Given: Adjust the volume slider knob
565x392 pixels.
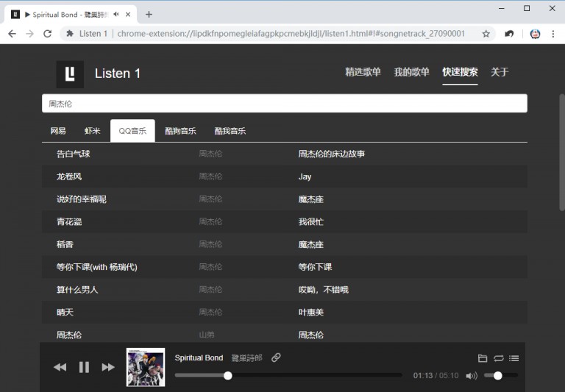Looking at the screenshot, I should (x=497, y=376).
